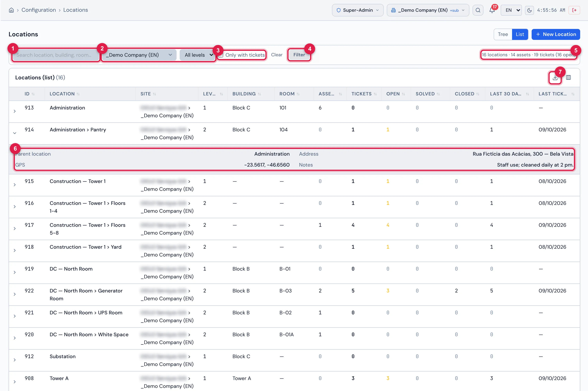Focus the search location input field
588x391 pixels.
pos(56,55)
